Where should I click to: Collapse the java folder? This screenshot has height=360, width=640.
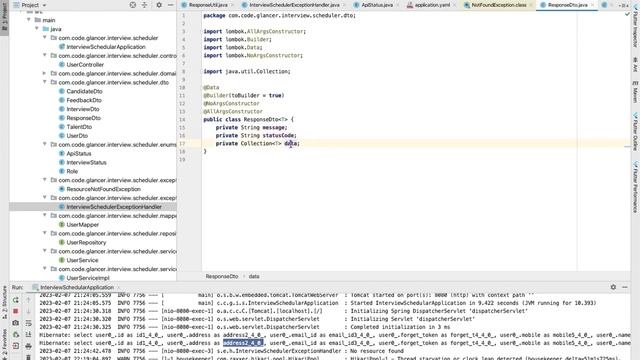click(37, 29)
